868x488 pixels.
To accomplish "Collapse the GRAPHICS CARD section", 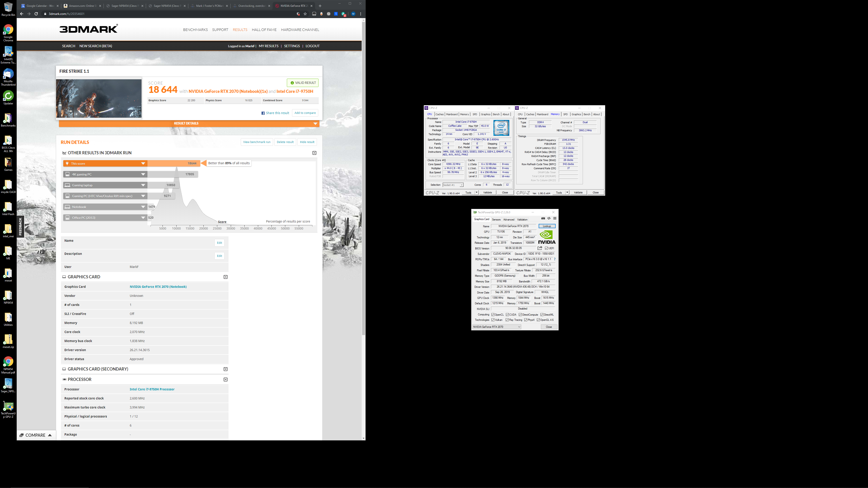I will (x=225, y=277).
